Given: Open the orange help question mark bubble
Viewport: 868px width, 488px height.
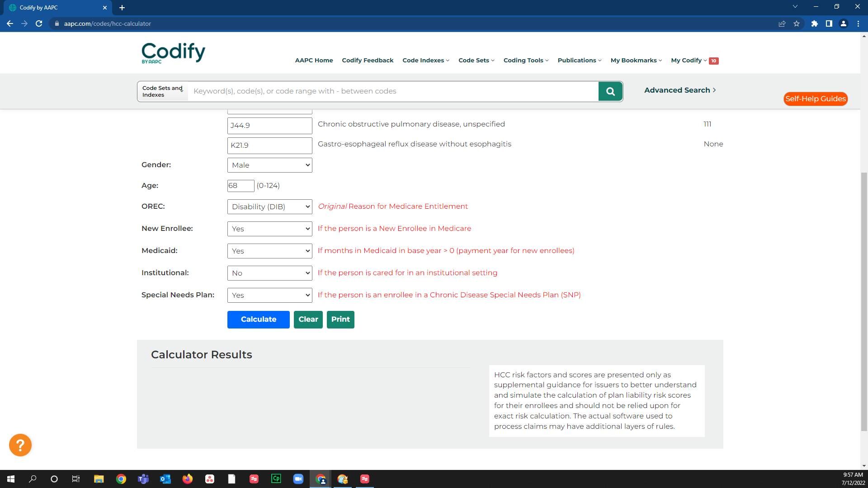Looking at the screenshot, I should pyautogui.click(x=20, y=445).
